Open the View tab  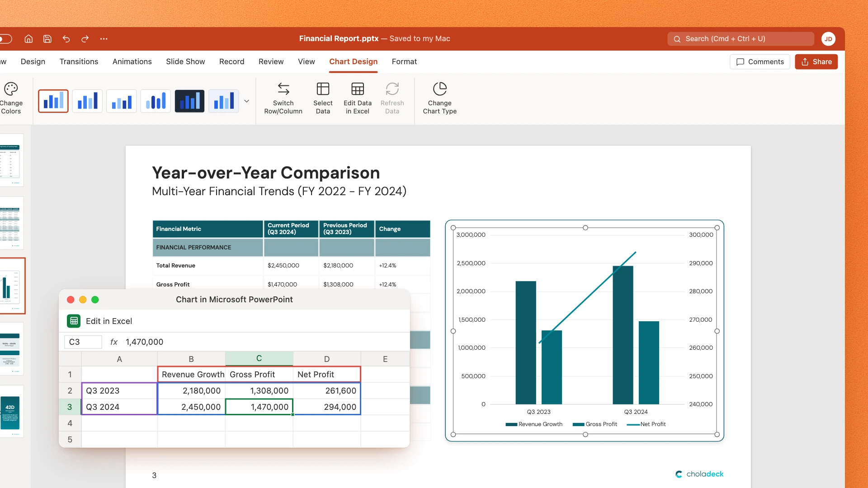[x=307, y=61]
